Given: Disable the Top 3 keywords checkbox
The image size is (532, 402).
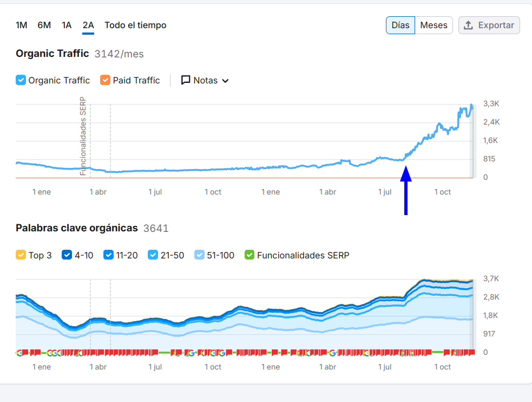Looking at the screenshot, I should coord(21,255).
